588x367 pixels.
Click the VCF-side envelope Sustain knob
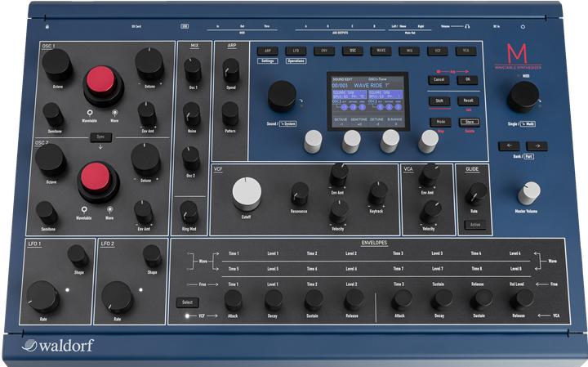(x=314, y=300)
